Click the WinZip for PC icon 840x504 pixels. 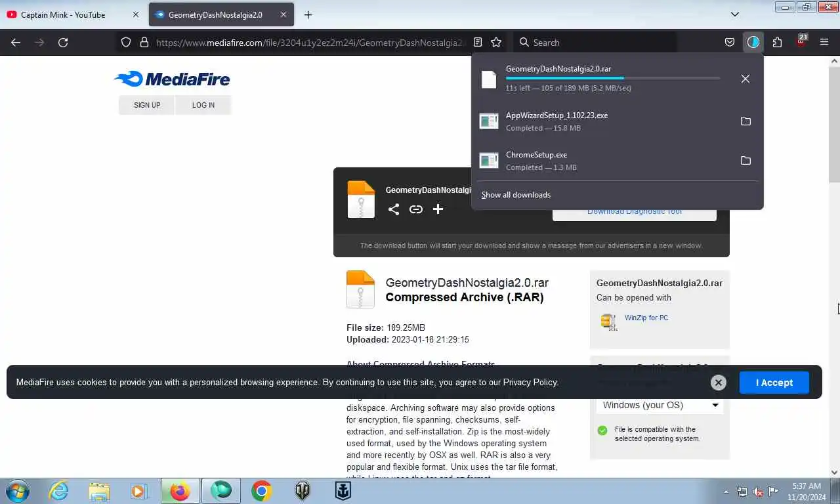click(609, 322)
